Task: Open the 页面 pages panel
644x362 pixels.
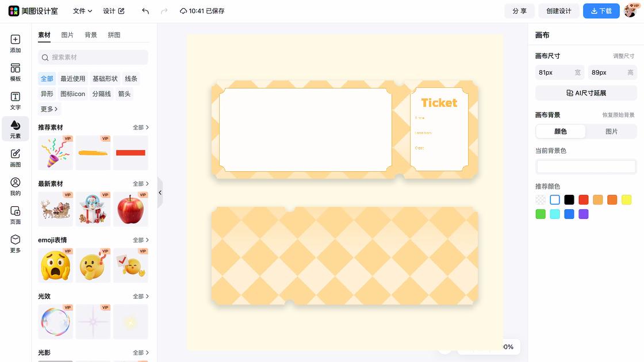Action: coord(16,215)
